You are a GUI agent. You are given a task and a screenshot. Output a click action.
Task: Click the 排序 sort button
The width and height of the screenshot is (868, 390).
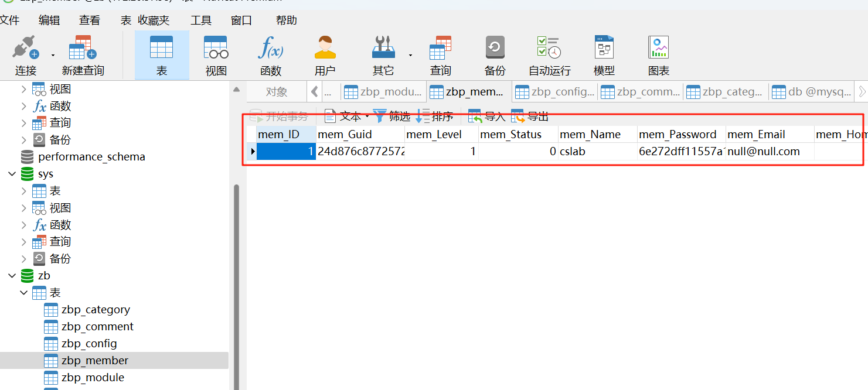(435, 117)
